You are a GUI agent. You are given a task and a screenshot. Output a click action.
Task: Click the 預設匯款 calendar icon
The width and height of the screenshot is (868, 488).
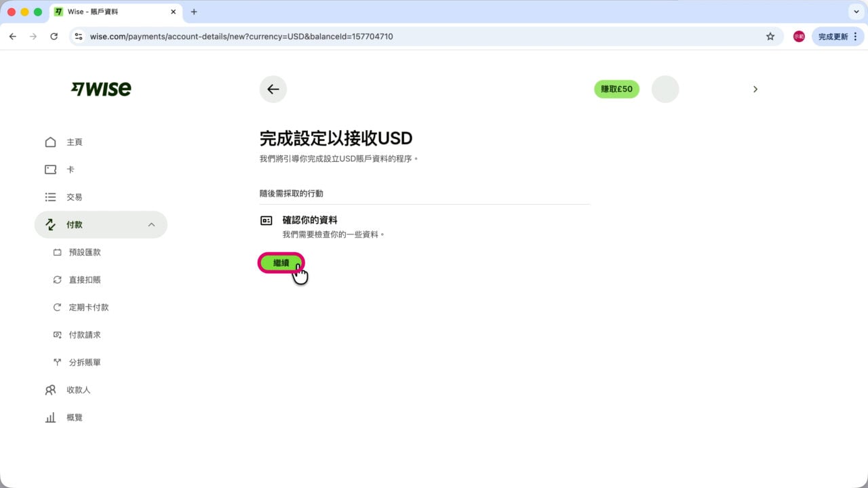57,252
